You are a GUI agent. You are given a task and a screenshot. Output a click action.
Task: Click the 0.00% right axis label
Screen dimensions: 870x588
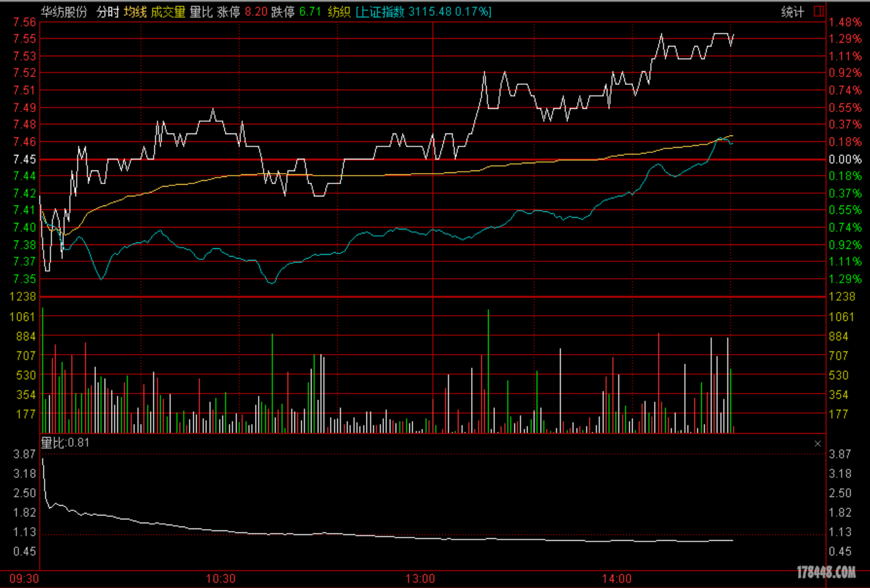pyautogui.click(x=845, y=159)
